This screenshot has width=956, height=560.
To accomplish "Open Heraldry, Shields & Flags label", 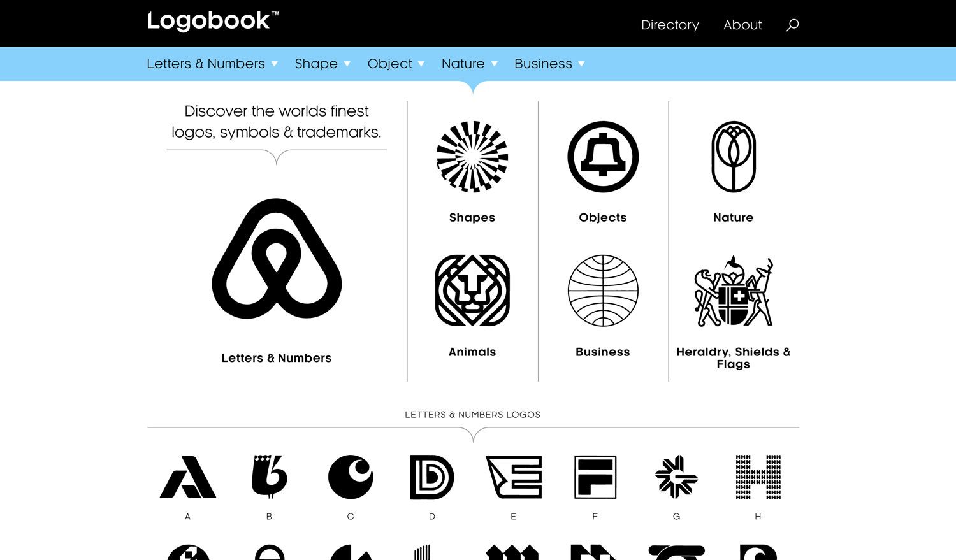I will pos(734,358).
